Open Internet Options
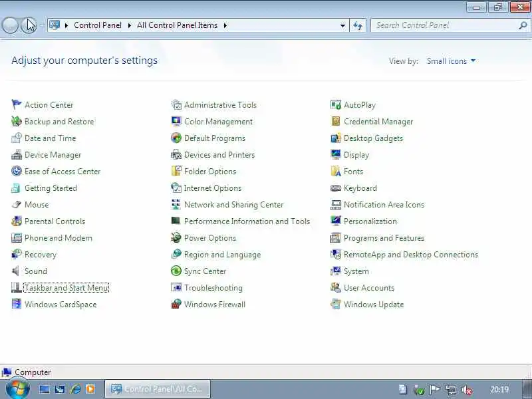The image size is (532, 399). pos(213,188)
